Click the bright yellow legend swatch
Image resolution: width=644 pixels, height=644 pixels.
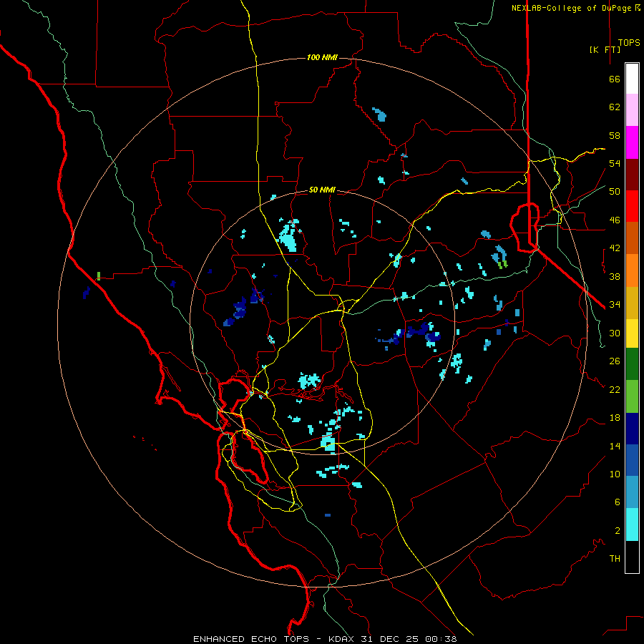point(632,333)
